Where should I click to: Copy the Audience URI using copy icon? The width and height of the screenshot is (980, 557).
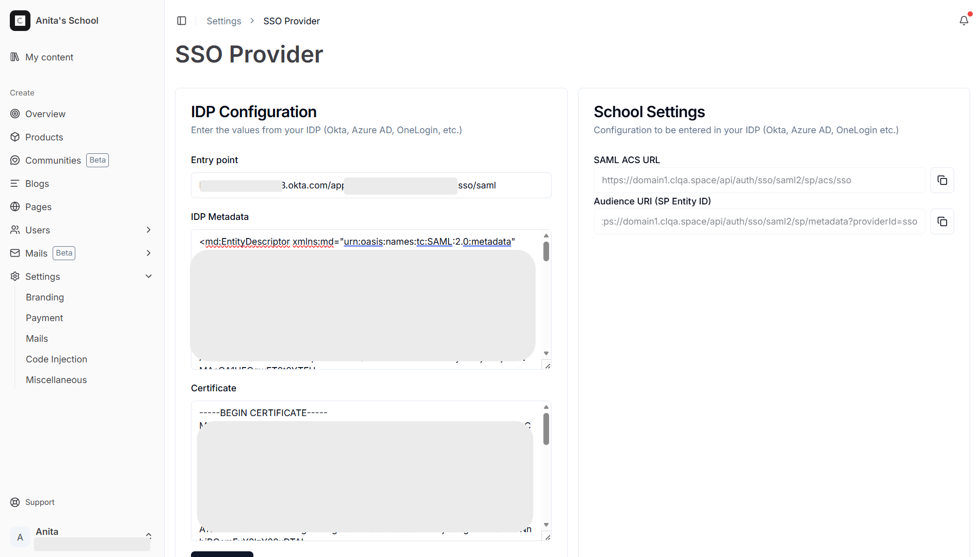(942, 221)
